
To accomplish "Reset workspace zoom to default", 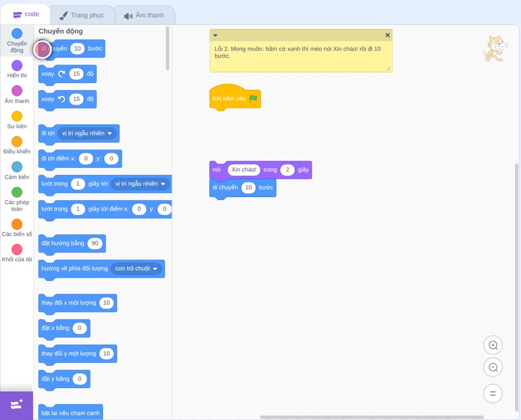I will point(493,394).
